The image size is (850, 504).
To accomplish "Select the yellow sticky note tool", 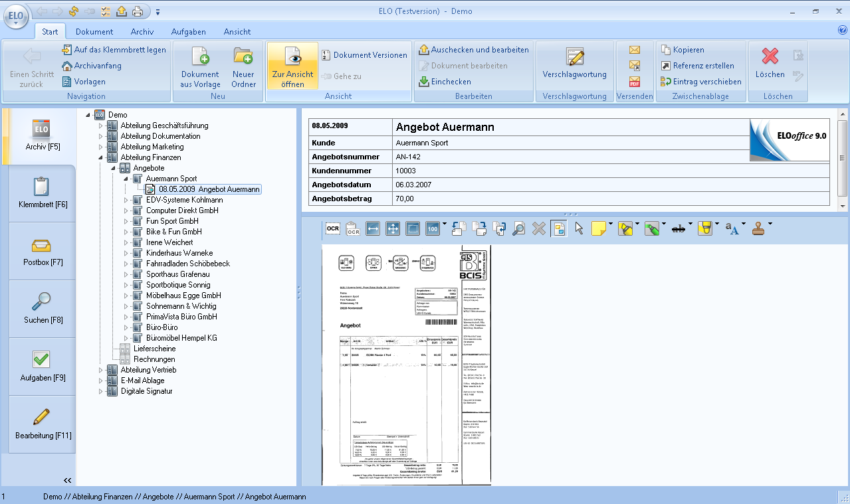I will tap(598, 228).
